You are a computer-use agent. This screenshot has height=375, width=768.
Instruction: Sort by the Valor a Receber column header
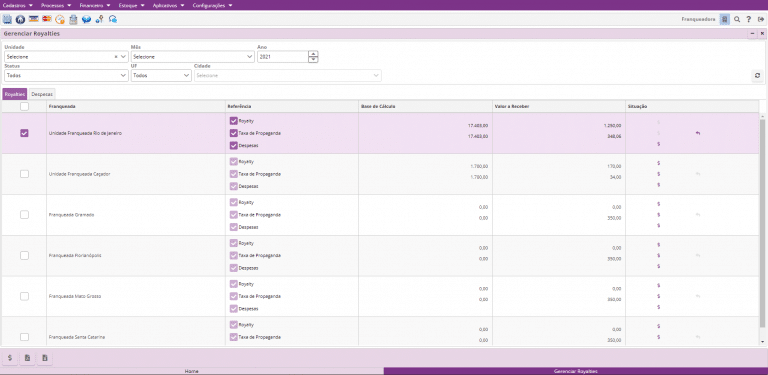(x=559, y=106)
